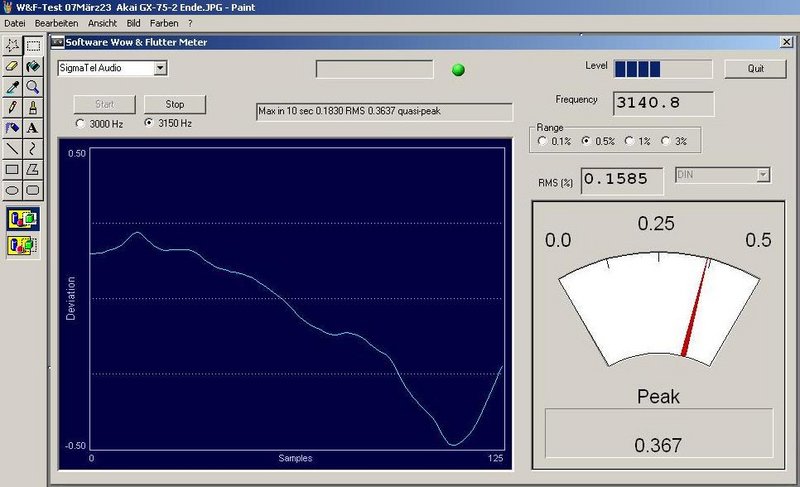Click the 0.25 gauge scale label
Image resolution: width=800 pixels, height=487 pixels.
coord(656,223)
